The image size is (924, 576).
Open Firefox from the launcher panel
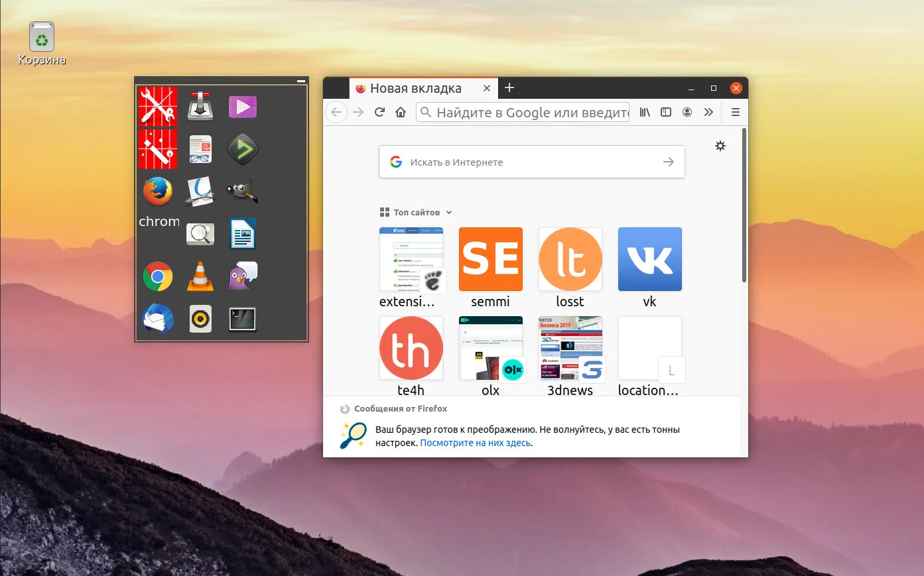(158, 192)
